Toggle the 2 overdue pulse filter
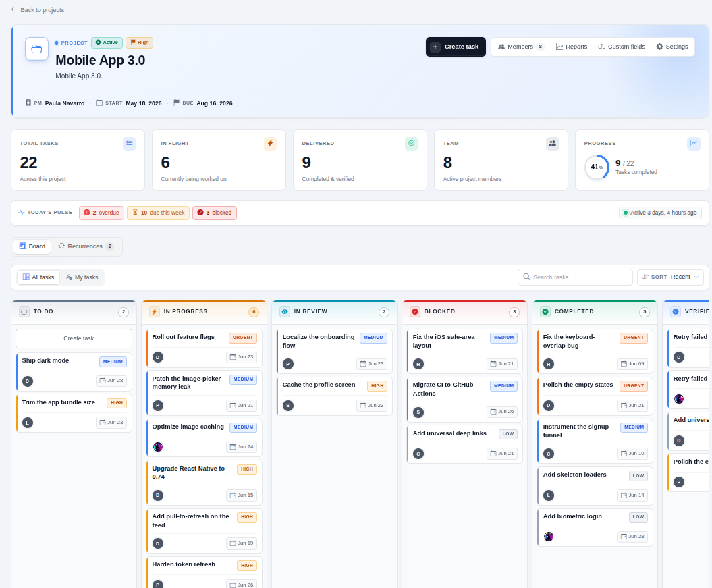 coord(102,213)
